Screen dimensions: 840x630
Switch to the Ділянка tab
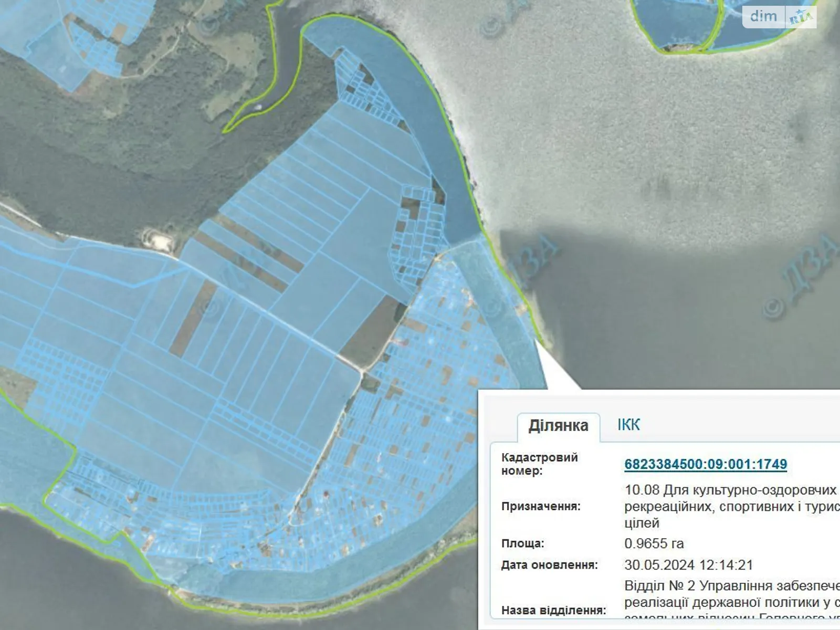(558, 425)
